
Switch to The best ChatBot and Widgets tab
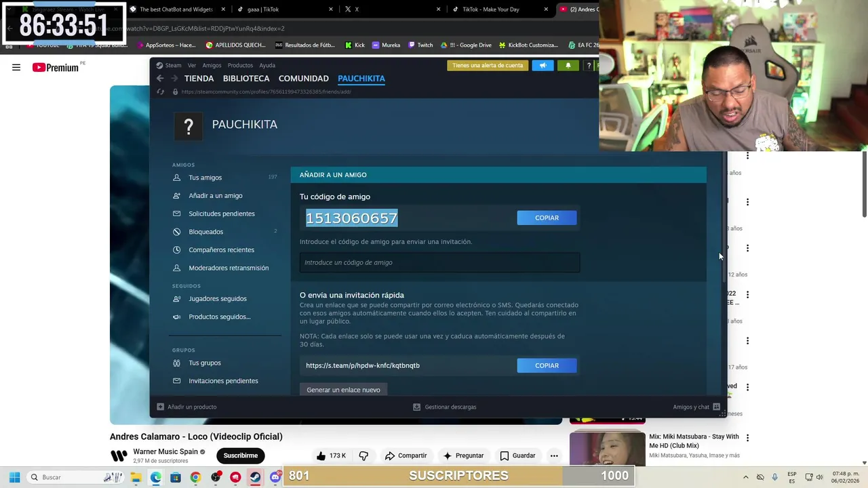coord(176,9)
